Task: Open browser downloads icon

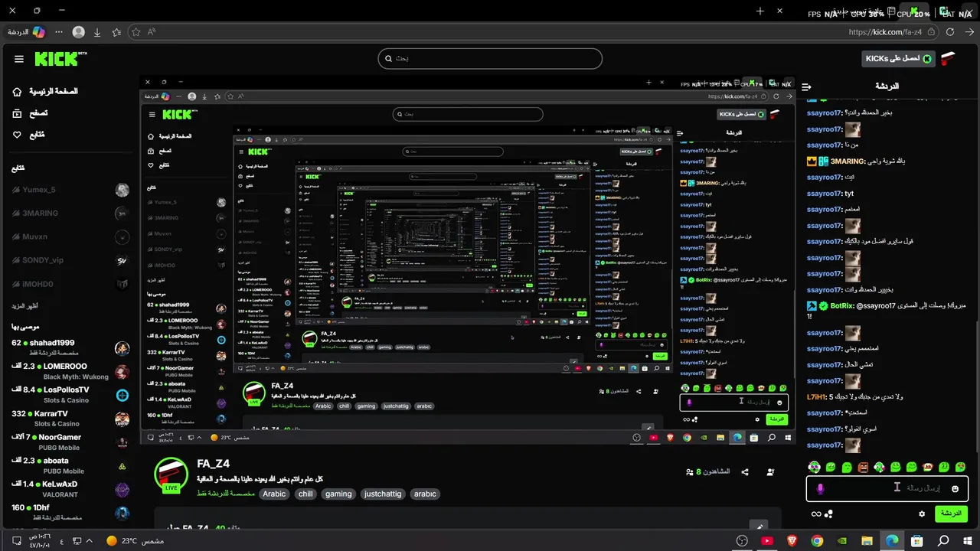Action: 97,32
